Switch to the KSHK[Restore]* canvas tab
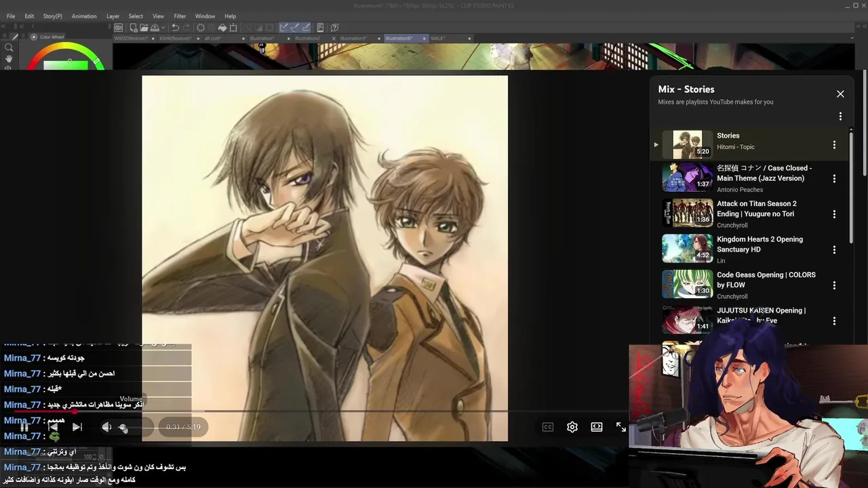 (175, 39)
